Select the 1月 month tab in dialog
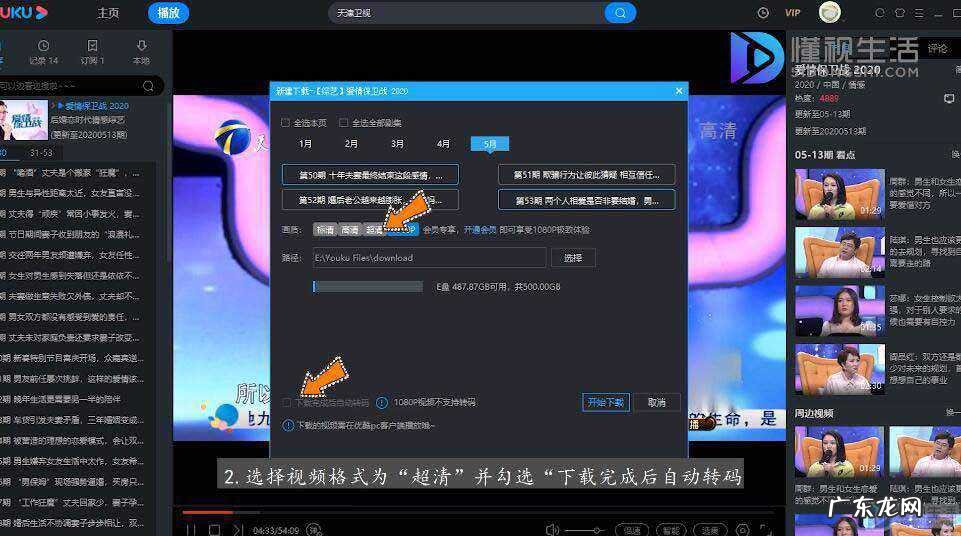This screenshot has height=536, width=961. pos(305,143)
